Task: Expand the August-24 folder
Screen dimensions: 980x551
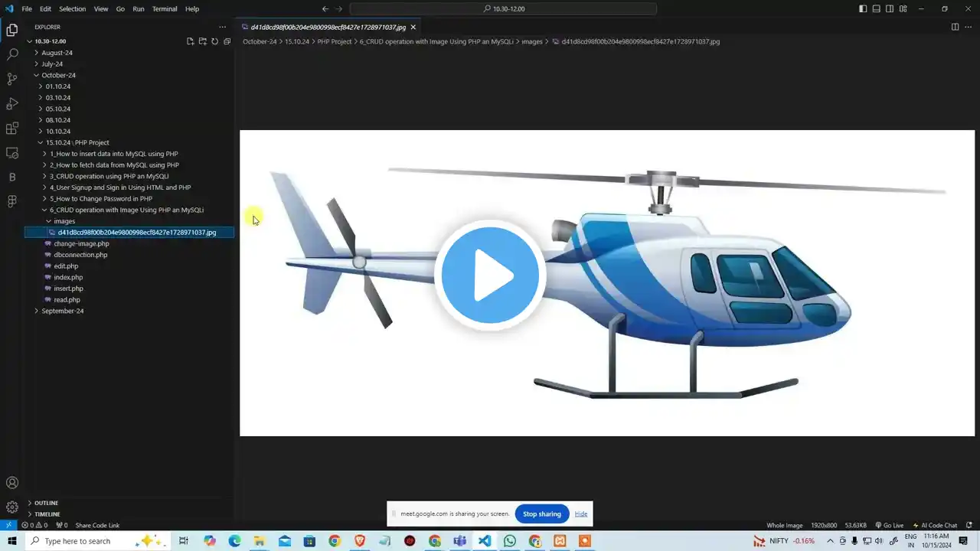Action: (x=57, y=53)
